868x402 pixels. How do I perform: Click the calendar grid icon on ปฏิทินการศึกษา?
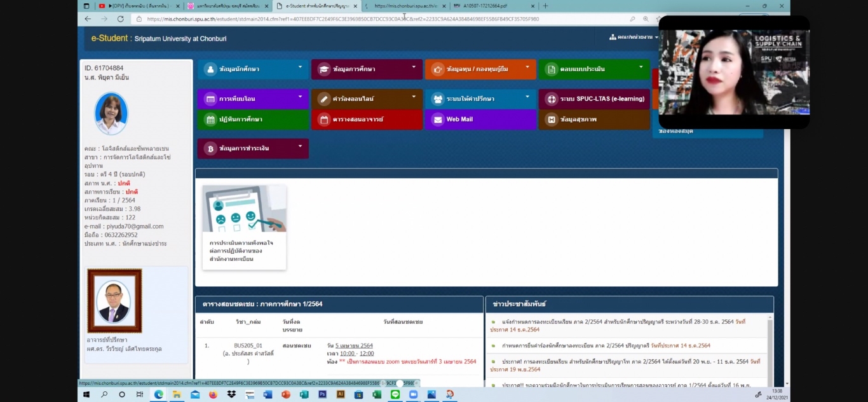click(210, 120)
